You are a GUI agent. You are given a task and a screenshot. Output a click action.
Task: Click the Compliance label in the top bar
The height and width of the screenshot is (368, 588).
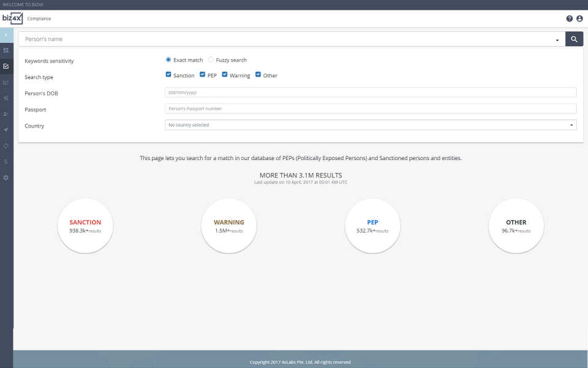pos(39,18)
